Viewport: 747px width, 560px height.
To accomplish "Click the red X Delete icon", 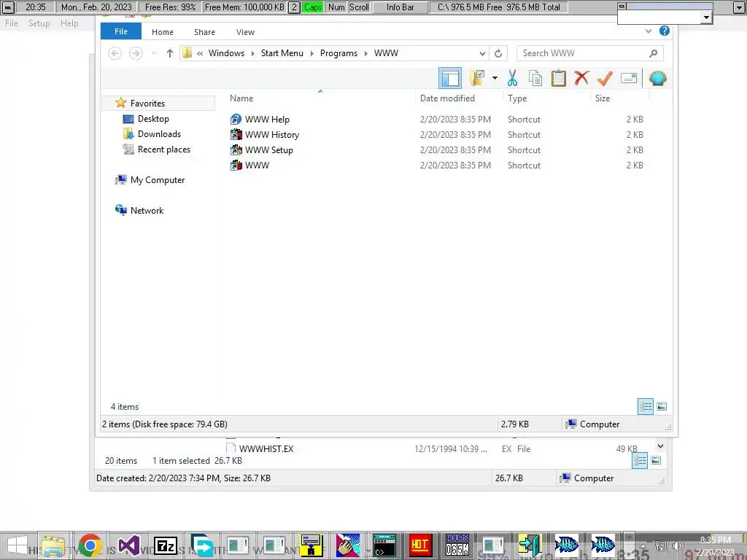I will point(581,78).
